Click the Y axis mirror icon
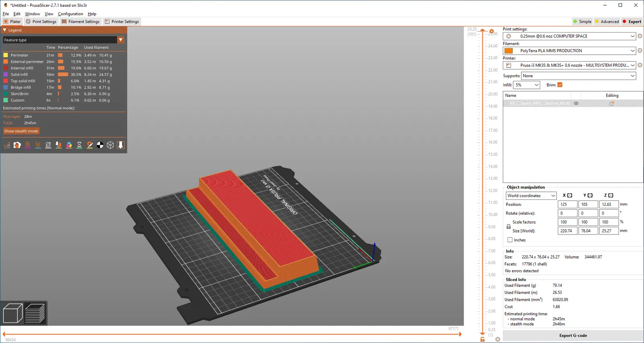This screenshot has width=644, height=343. coord(590,195)
